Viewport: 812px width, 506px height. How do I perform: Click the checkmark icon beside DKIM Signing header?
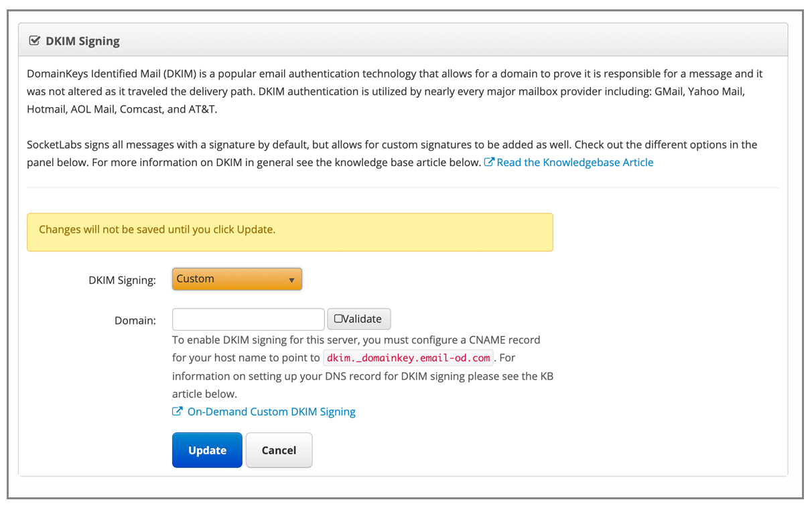(35, 41)
